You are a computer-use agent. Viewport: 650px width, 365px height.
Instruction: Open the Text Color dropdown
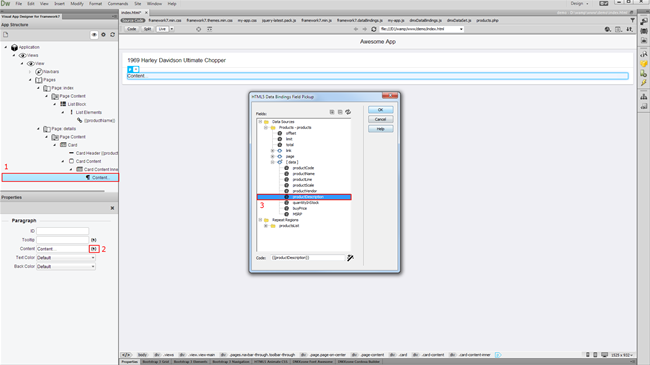pyautogui.click(x=66, y=258)
